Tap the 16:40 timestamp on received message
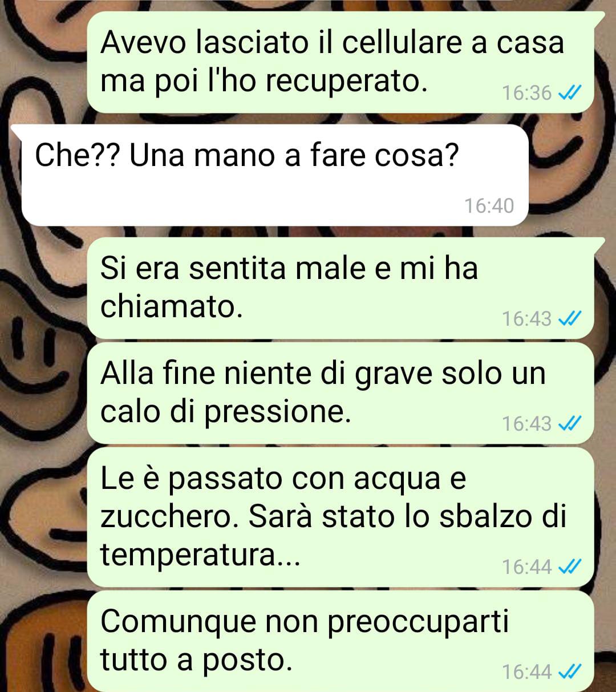This screenshot has height=692, width=616. click(489, 205)
